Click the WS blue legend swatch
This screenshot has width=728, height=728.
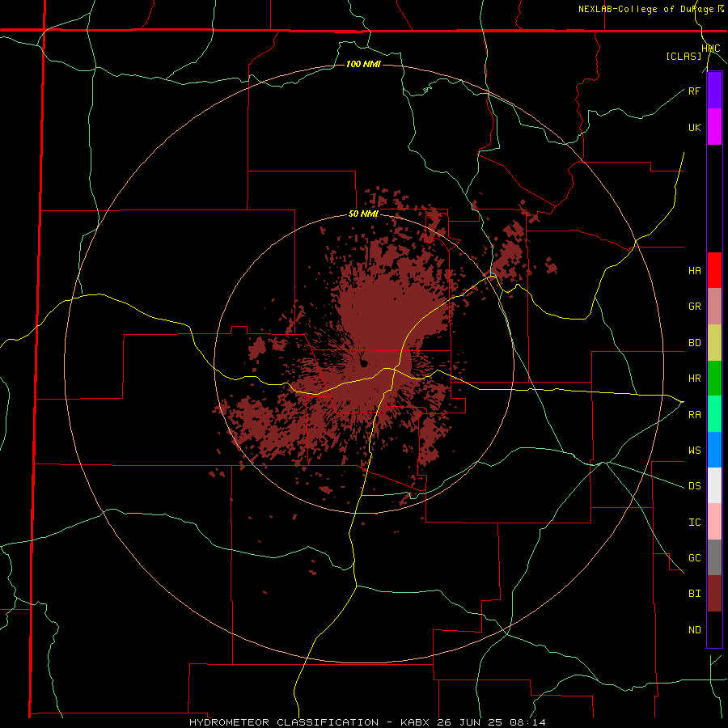[714, 450]
